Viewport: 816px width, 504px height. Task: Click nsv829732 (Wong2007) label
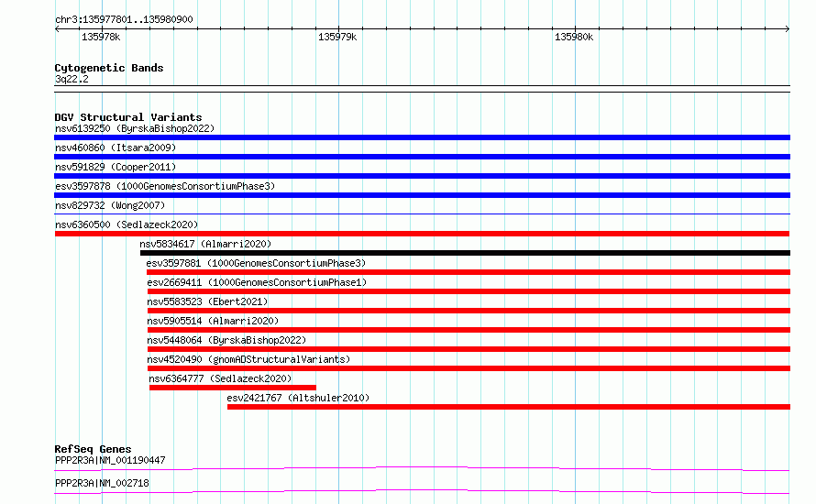[x=110, y=205]
